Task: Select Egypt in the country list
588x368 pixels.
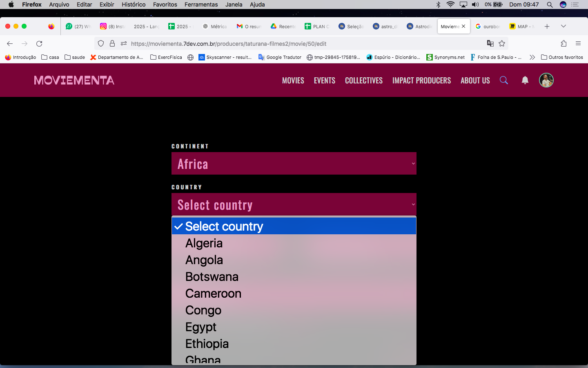Action: point(201,327)
